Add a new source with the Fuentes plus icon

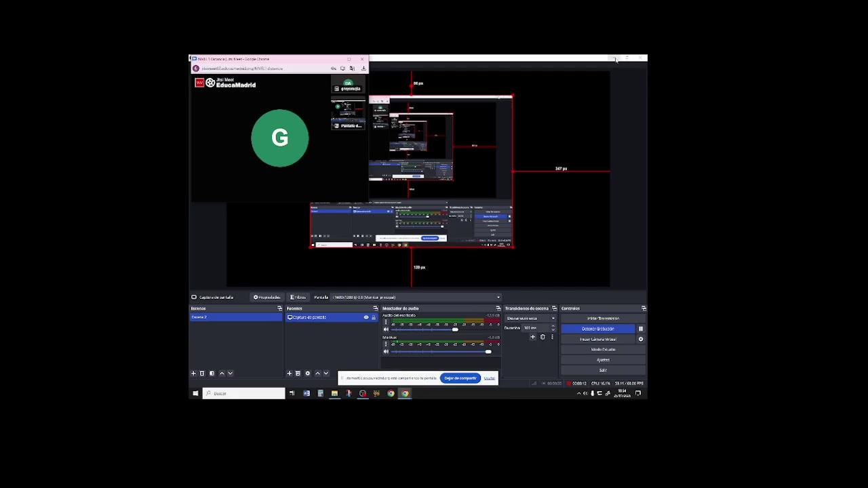click(290, 373)
